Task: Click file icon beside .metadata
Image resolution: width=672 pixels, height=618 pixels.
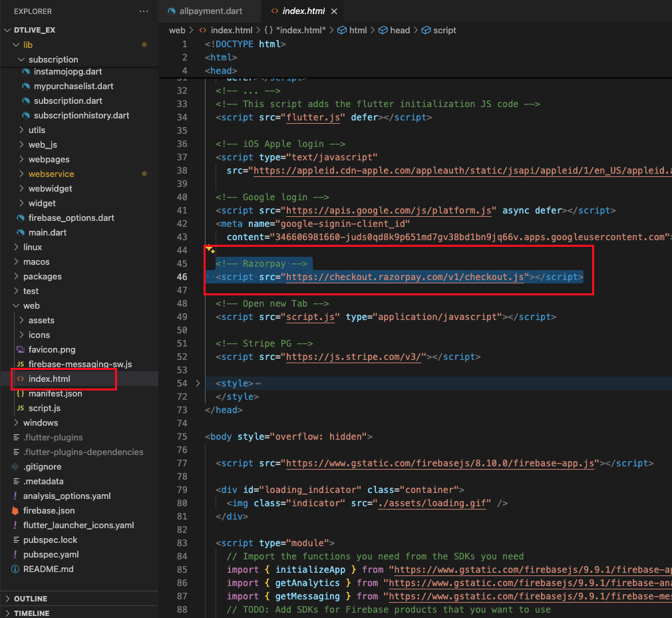Action: pyautogui.click(x=16, y=481)
